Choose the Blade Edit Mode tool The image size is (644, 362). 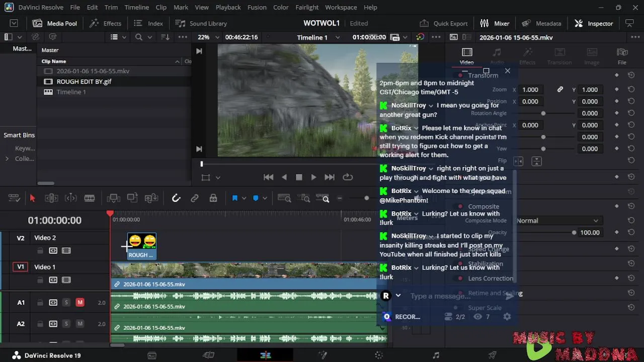click(90, 199)
